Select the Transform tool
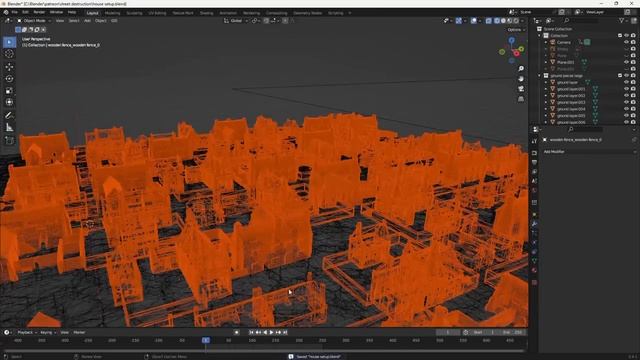640x360 pixels. (9, 102)
